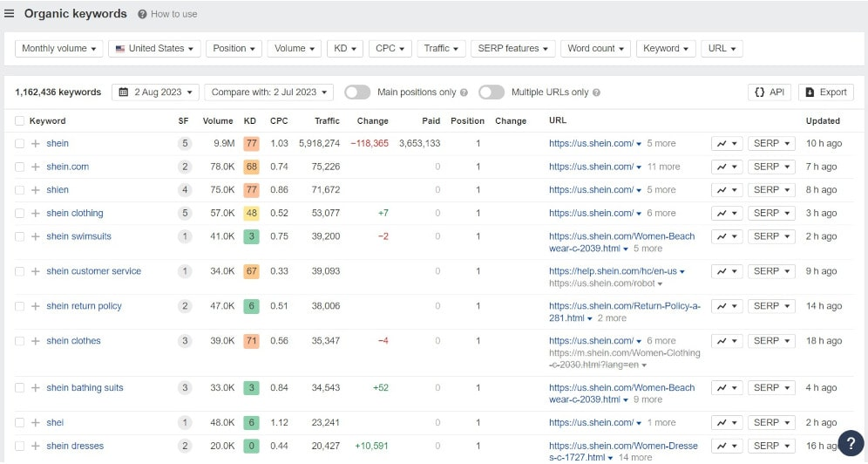Click plus icon next to shein keyword
The width and height of the screenshot is (868, 464).
(36, 143)
